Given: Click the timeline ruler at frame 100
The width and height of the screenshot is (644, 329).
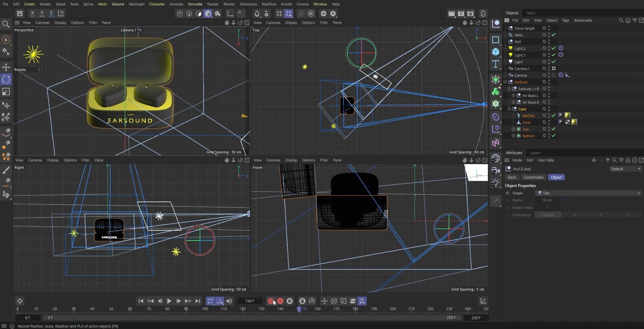Looking at the screenshot, I should click(205, 309).
